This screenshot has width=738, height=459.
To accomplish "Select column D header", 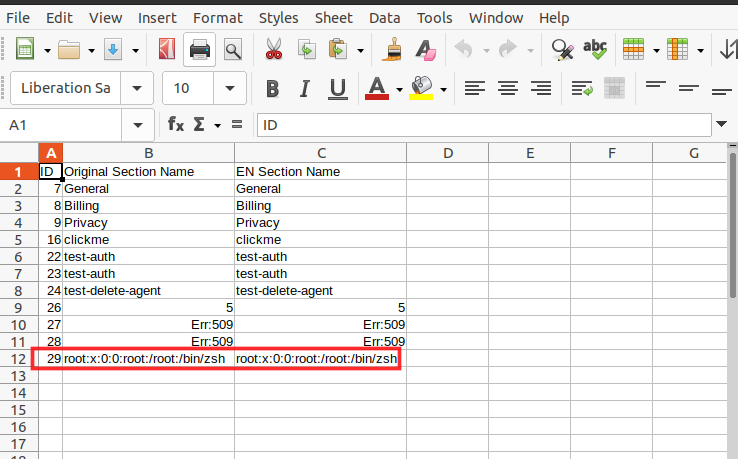I will click(448, 153).
